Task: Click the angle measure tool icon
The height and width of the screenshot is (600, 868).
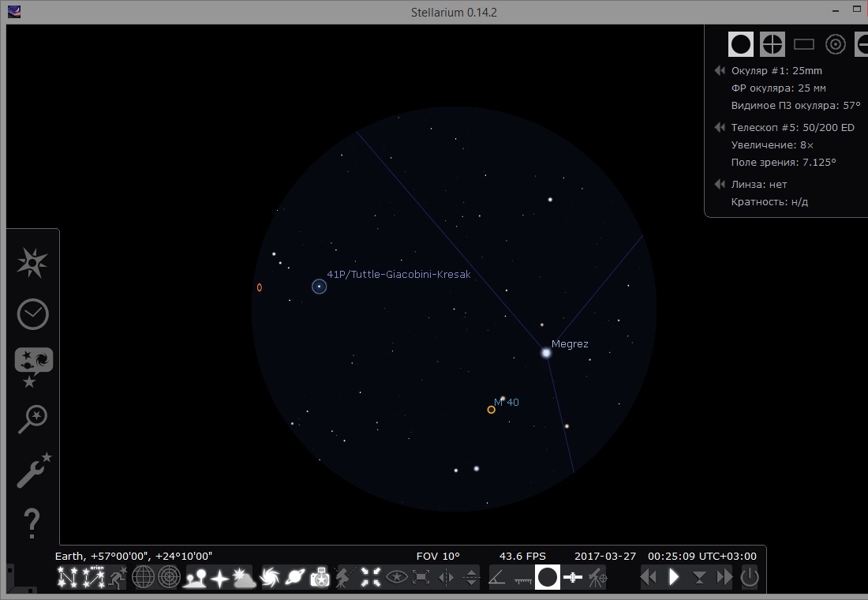Action: [x=497, y=578]
